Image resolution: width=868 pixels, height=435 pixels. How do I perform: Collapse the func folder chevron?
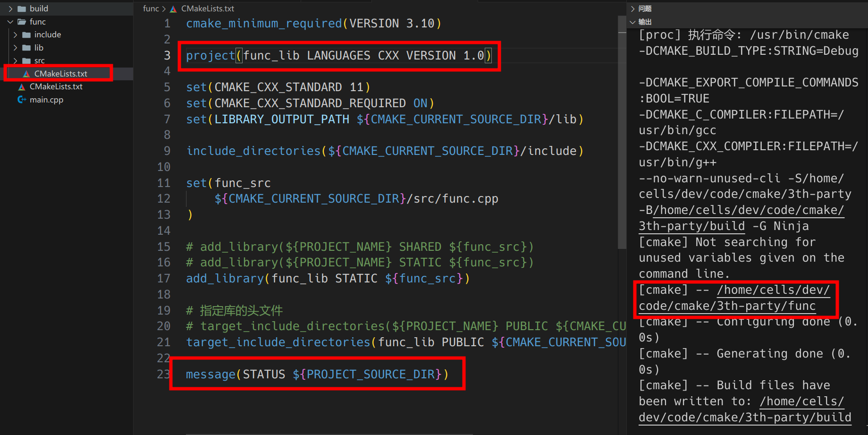point(10,22)
